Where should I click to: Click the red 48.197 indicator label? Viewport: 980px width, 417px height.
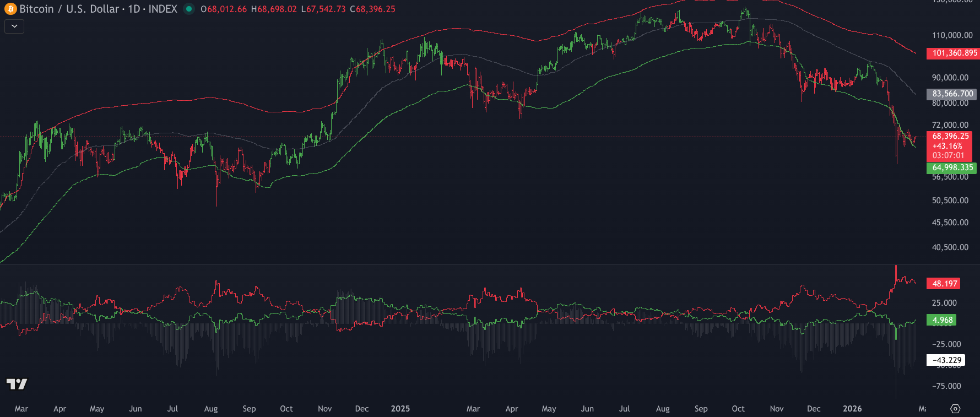[x=944, y=284]
